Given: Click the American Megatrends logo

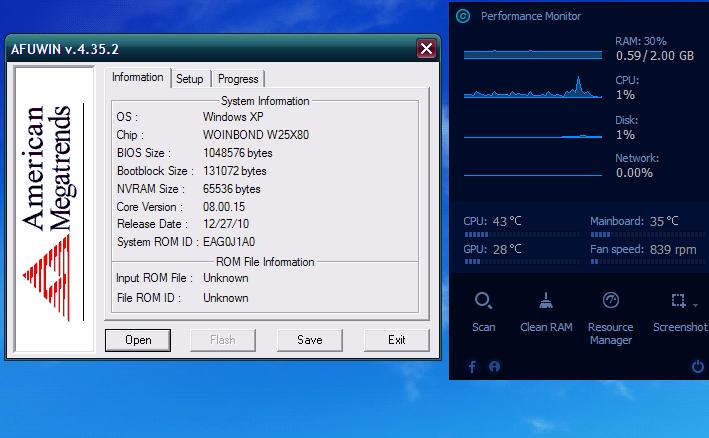Looking at the screenshot, I should tap(53, 208).
